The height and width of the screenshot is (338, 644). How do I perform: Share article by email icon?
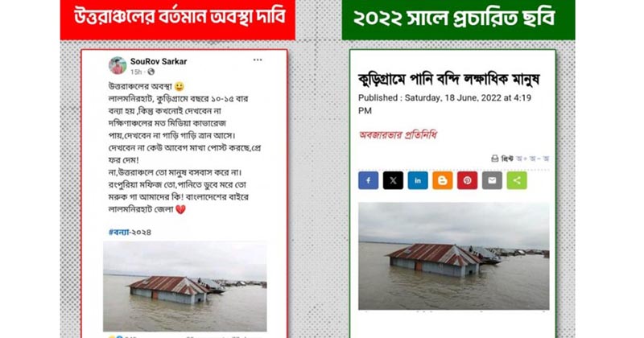point(492,180)
